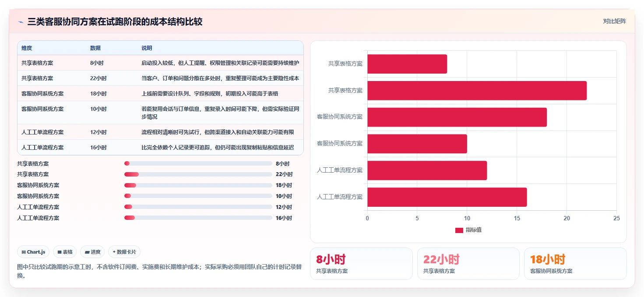Click the description starting 上线前需要设计队列
Image resolution: width=644 pixels, height=297 pixels.
coord(210,94)
